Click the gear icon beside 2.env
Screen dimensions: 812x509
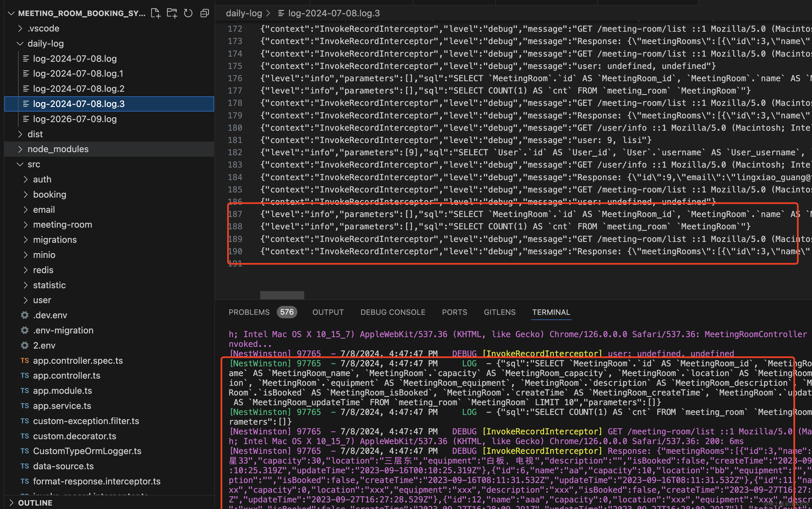(x=25, y=345)
